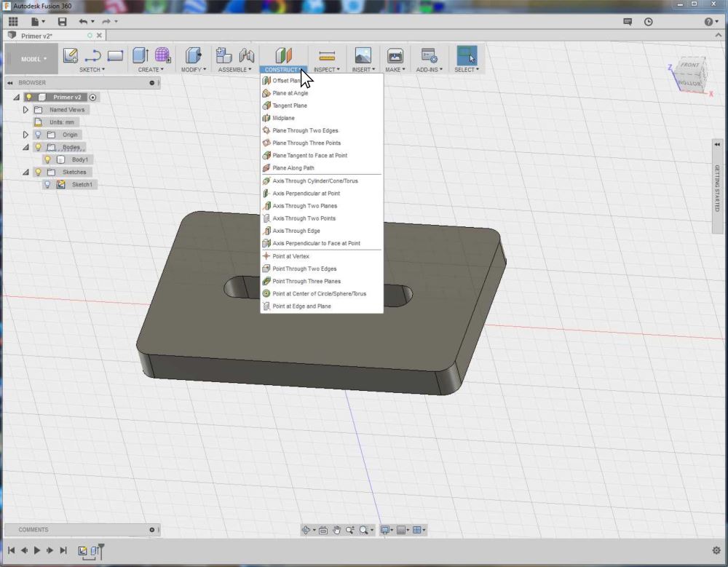728x567 pixels.
Task: Open the MODEL workspace switcher
Action: tap(31, 59)
